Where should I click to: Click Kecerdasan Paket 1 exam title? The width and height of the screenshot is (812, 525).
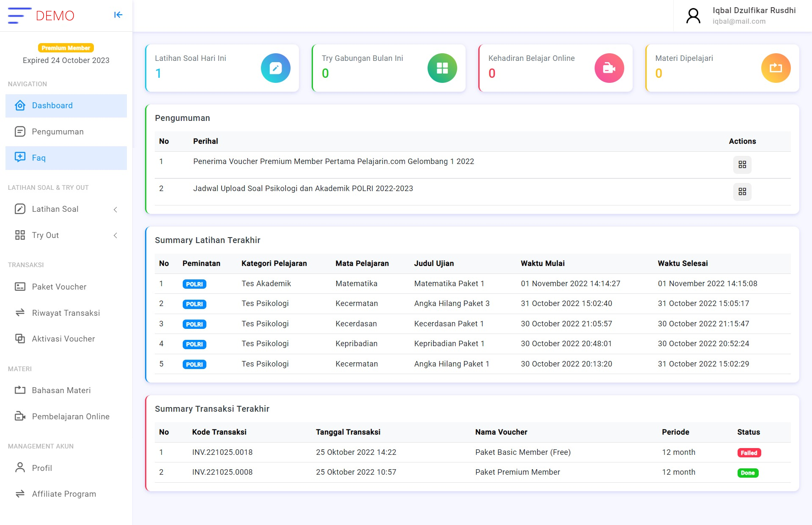click(449, 324)
